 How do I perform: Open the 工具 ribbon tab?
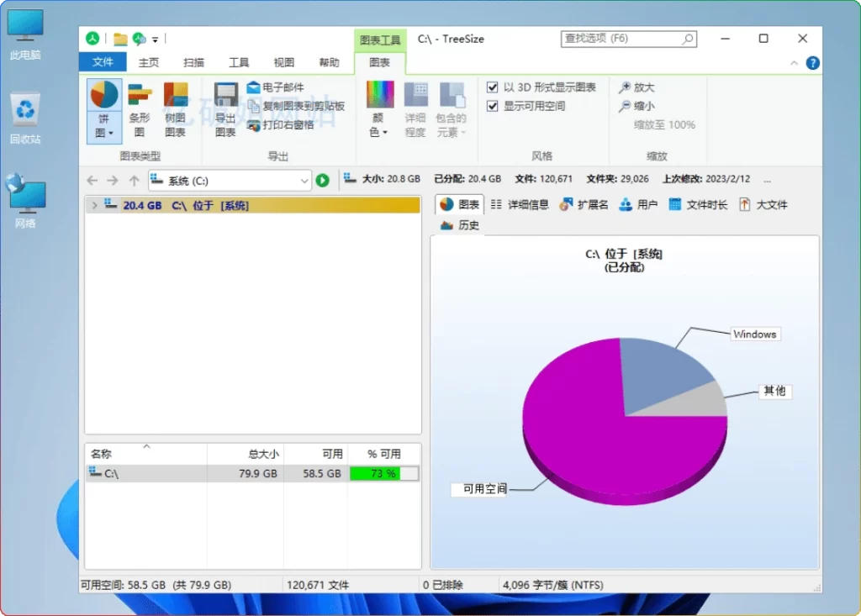[x=239, y=61]
